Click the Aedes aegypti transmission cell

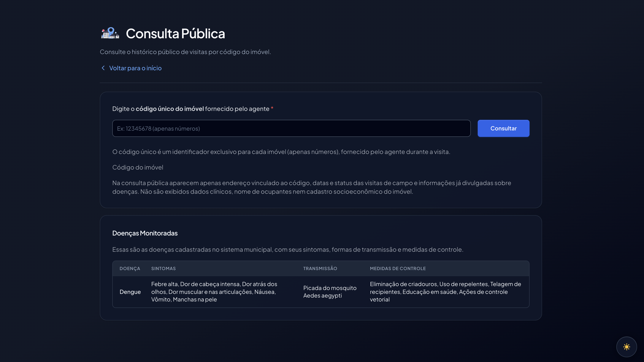pos(330,292)
